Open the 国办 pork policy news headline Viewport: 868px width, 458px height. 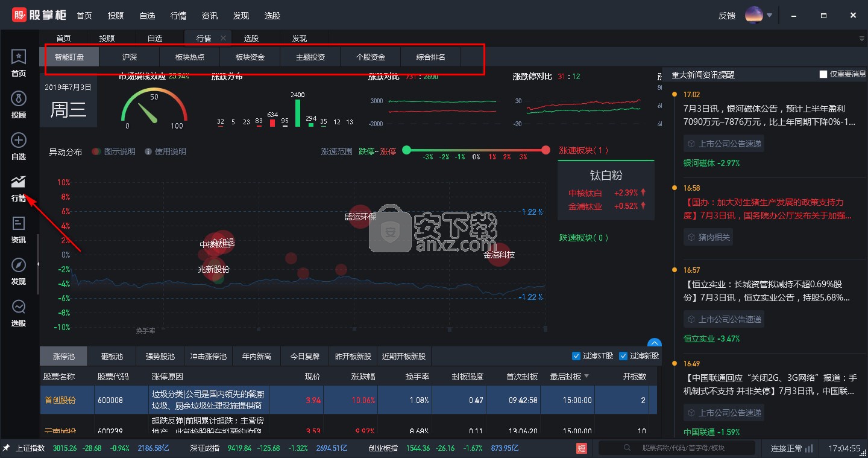(767, 208)
